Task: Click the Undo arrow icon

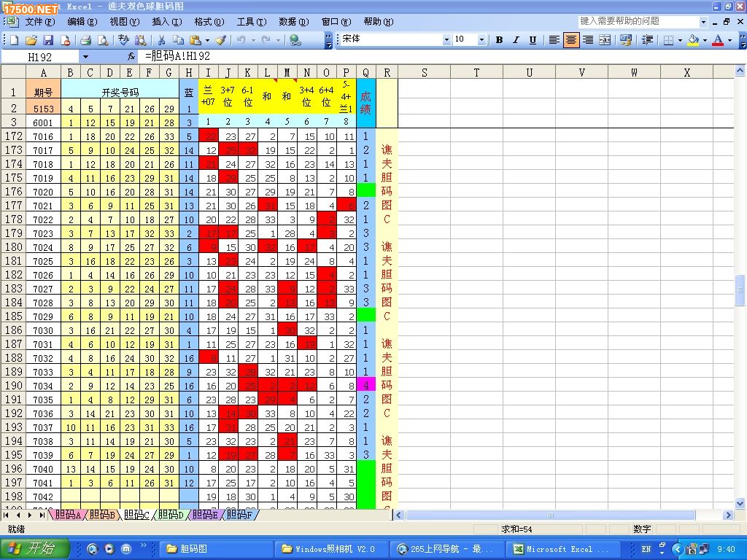Action: click(241, 41)
